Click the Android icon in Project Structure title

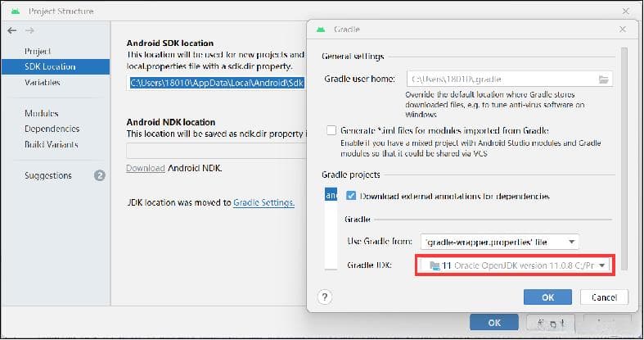pyautogui.click(x=16, y=11)
